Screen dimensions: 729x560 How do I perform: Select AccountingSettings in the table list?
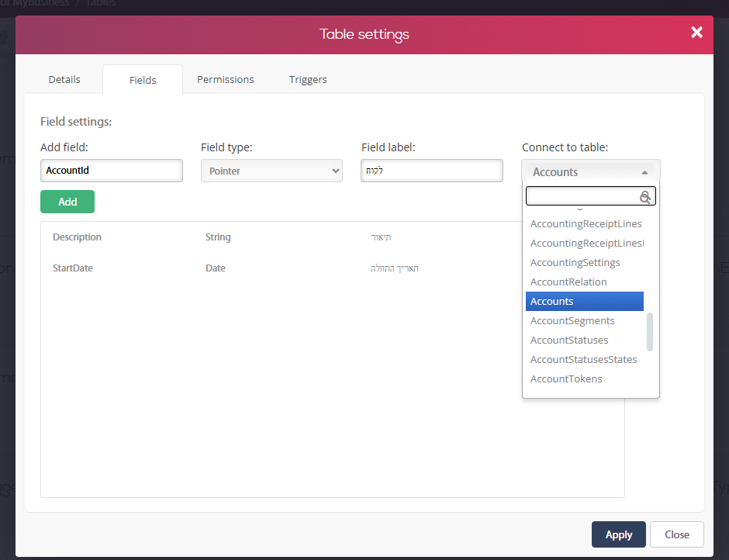(x=585, y=263)
